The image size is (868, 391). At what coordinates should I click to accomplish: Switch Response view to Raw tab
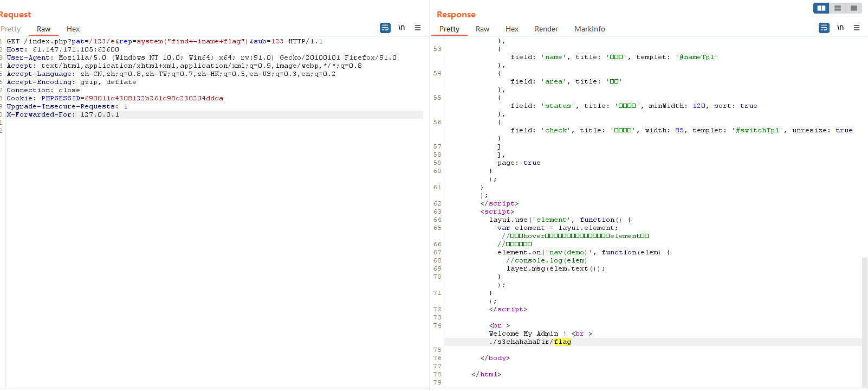[483, 29]
